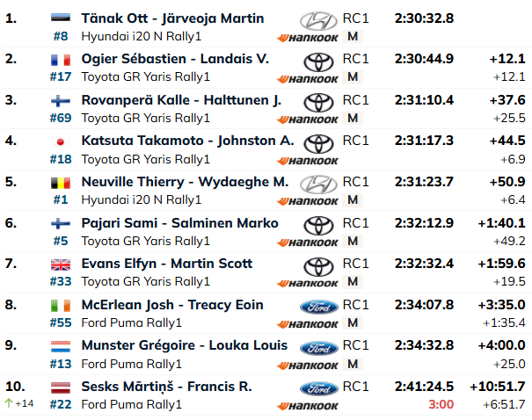The image size is (532, 420).
Task: Click the Belgian flag beside Neuville Thierry
Action: pos(61,183)
